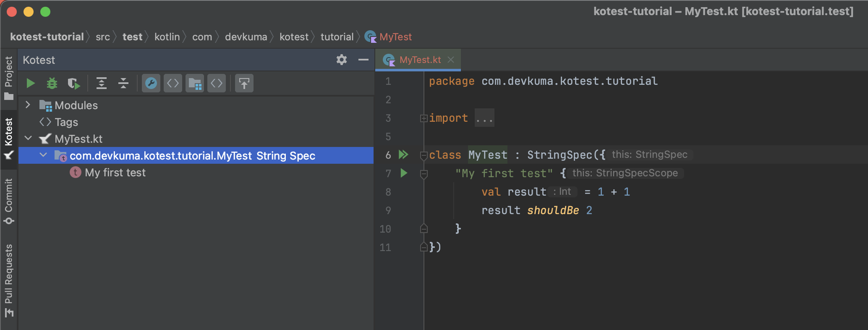Open the Project tool window tab
Image resolution: width=868 pixels, height=330 pixels.
8,78
